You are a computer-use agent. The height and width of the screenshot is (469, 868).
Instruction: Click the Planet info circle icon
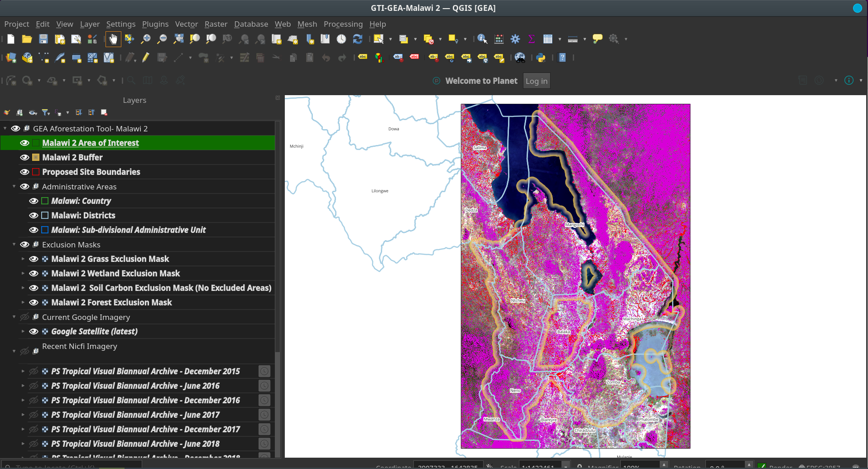click(849, 80)
